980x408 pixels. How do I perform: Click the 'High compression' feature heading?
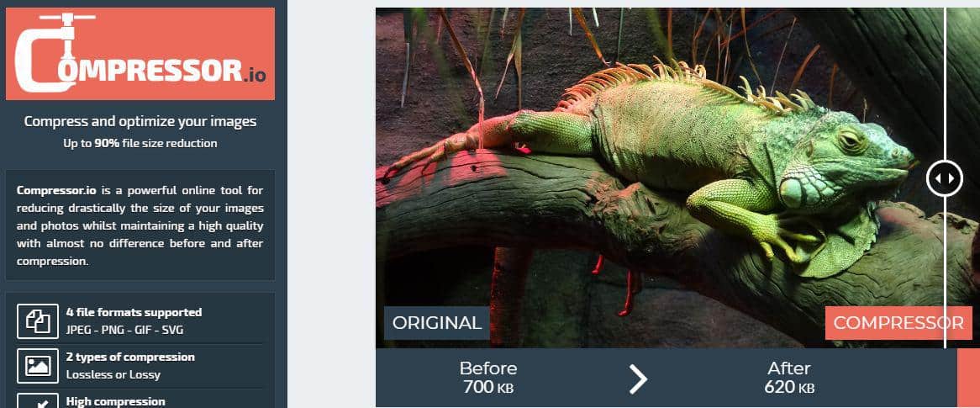pyautogui.click(x=116, y=402)
